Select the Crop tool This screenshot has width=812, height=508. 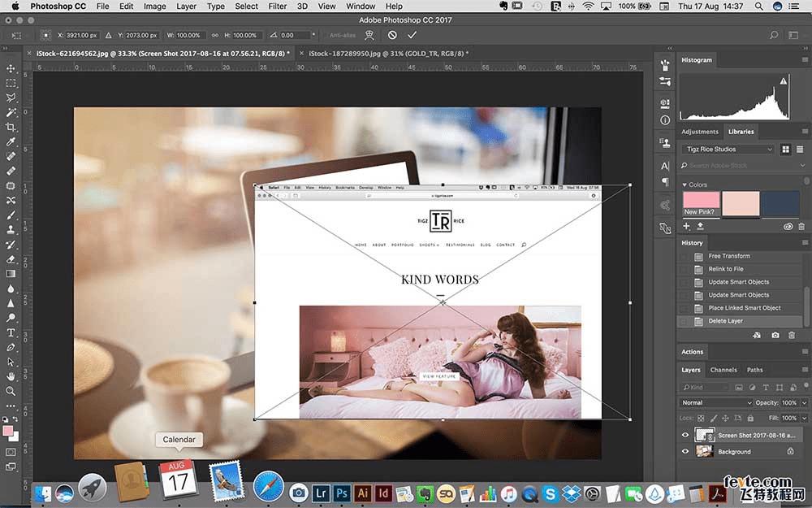[x=11, y=127]
